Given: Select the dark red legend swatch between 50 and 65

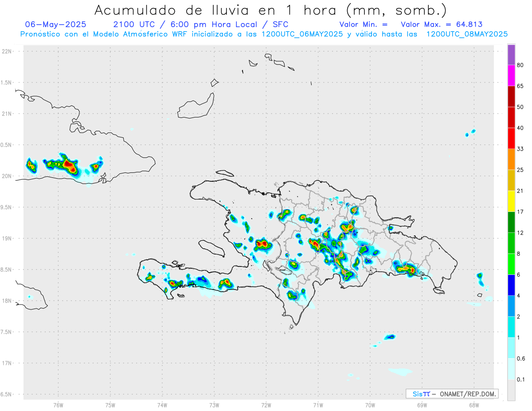Looking at the screenshot, I should [511, 96].
